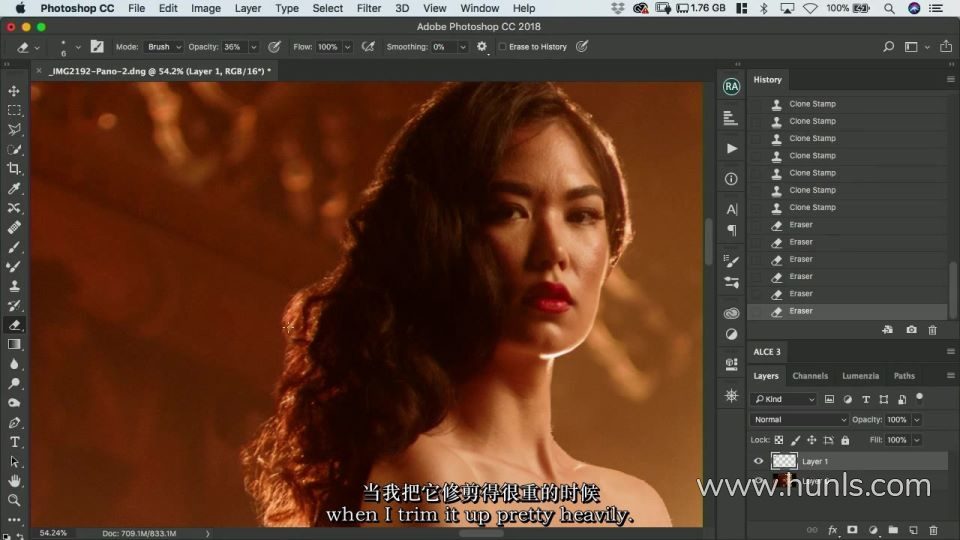
Task: Open the eraser Mode dropdown
Action: 163,47
